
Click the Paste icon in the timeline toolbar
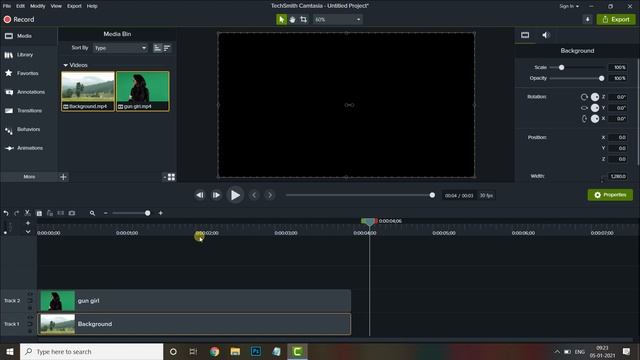click(50, 213)
